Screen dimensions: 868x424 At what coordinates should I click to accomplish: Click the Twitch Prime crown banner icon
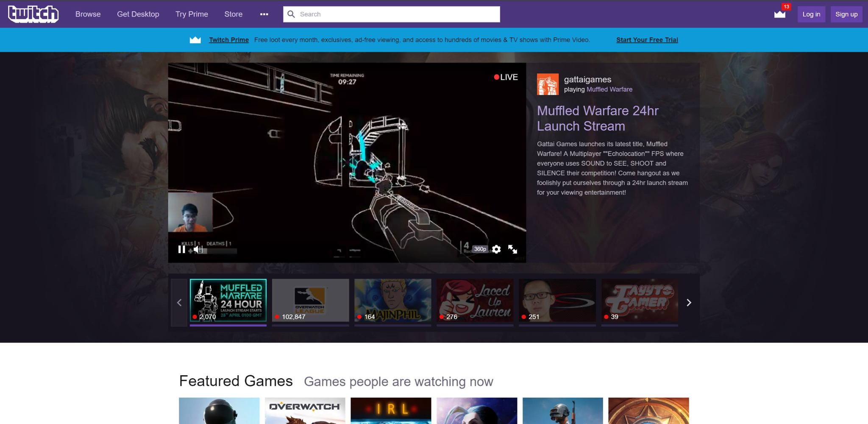[x=195, y=40]
